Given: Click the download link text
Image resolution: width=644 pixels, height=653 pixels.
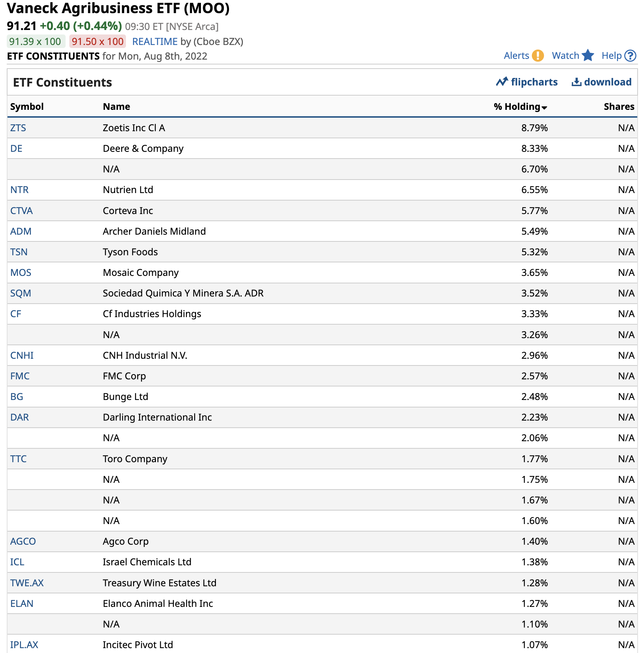Looking at the screenshot, I should [x=608, y=82].
